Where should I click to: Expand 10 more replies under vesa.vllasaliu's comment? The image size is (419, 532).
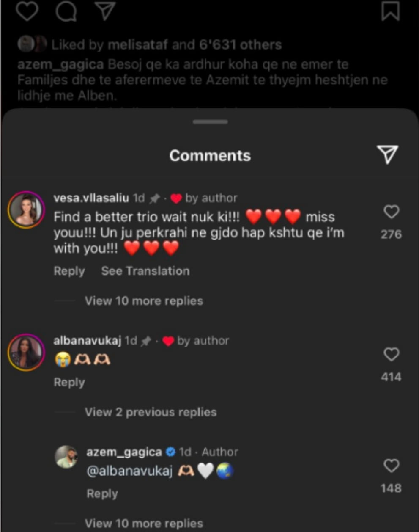[x=144, y=301]
